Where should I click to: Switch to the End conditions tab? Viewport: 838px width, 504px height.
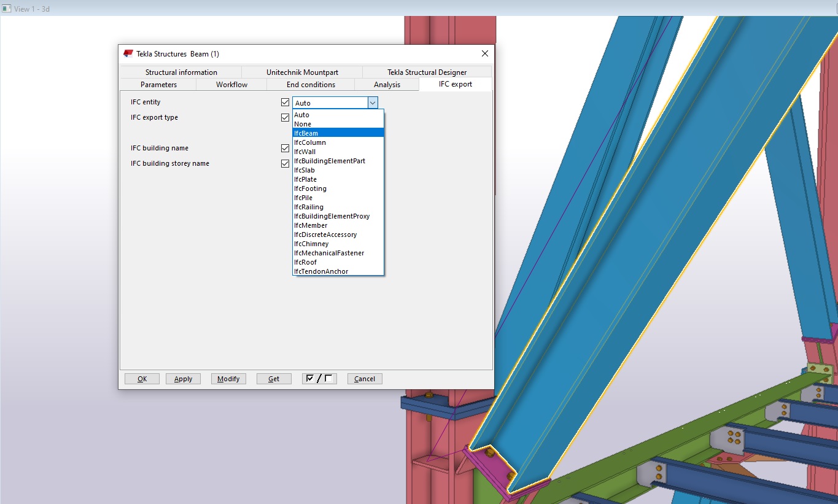tap(311, 84)
